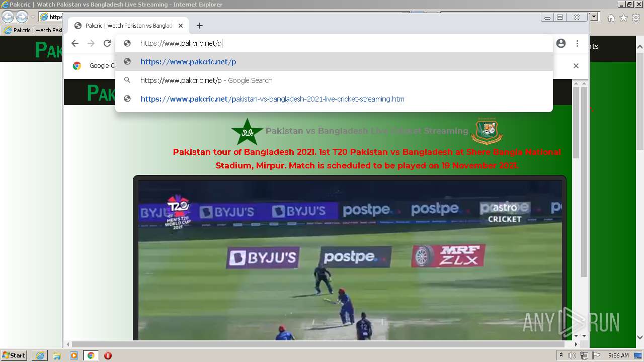This screenshot has width=644, height=362.
Task: Open media player taskbar icon
Action: [74, 355]
